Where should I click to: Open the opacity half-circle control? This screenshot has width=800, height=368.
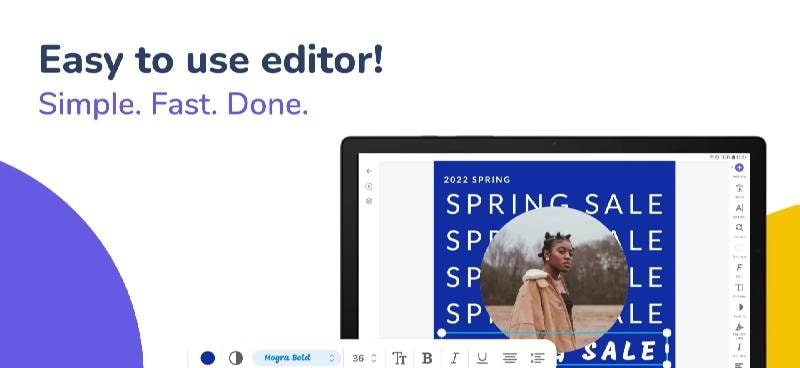pyautogui.click(x=236, y=358)
